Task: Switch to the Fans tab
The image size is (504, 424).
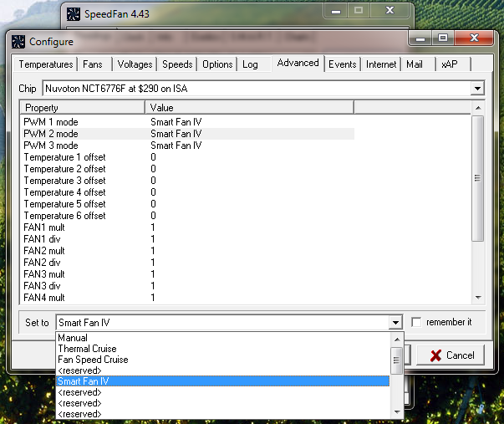Action: coord(93,64)
